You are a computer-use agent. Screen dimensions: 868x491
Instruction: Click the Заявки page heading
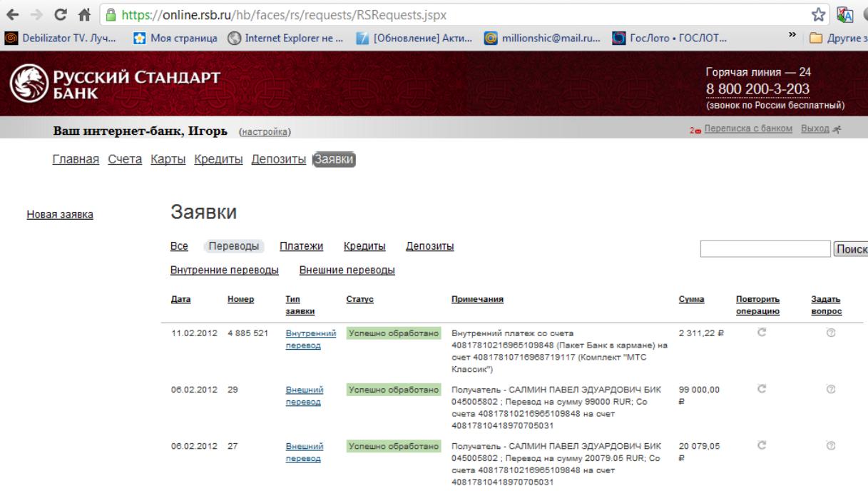203,211
